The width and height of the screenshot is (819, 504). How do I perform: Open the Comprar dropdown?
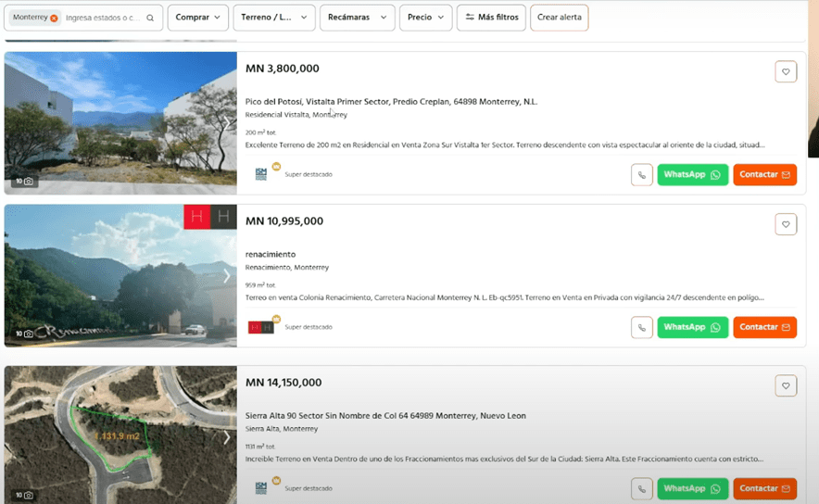point(197,18)
